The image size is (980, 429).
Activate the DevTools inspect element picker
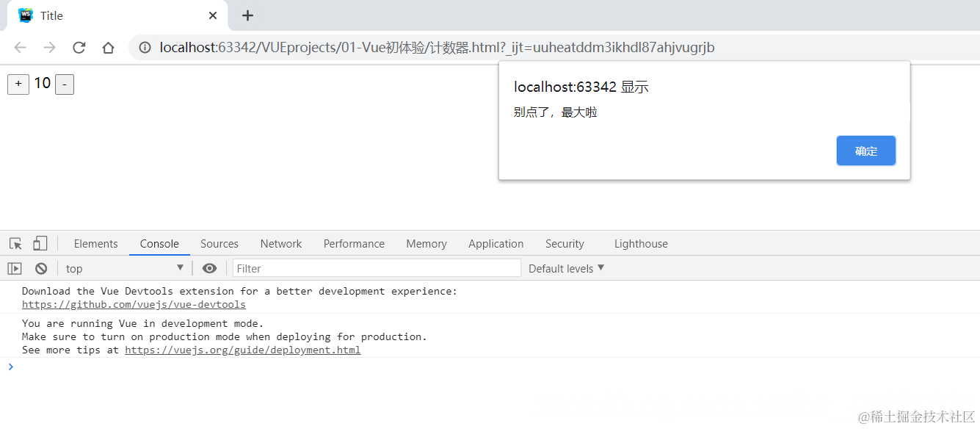pos(15,244)
